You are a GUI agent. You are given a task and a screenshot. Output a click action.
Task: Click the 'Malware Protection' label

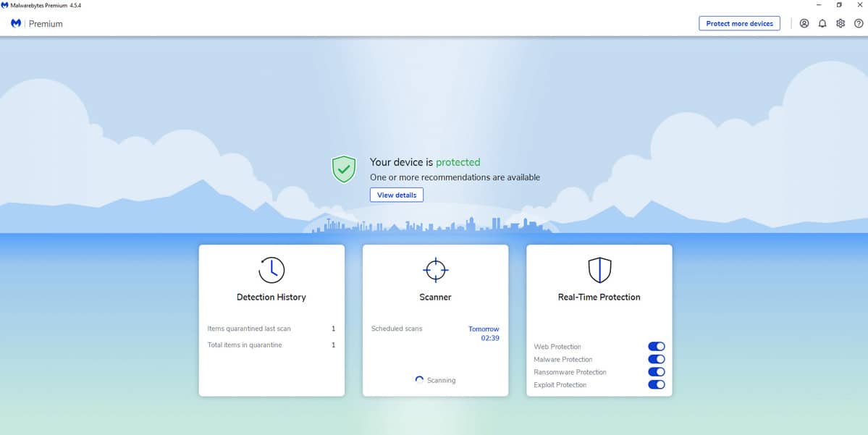point(563,359)
